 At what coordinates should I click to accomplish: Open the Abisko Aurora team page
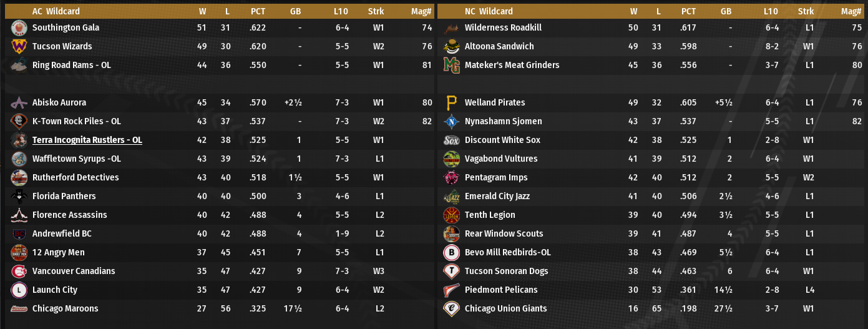click(x=59, y=102)
